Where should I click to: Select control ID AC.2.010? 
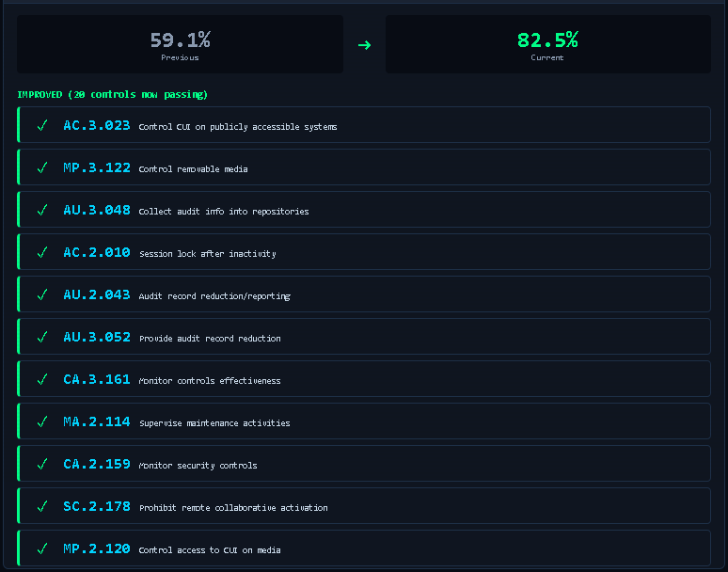tap(97, 252)
